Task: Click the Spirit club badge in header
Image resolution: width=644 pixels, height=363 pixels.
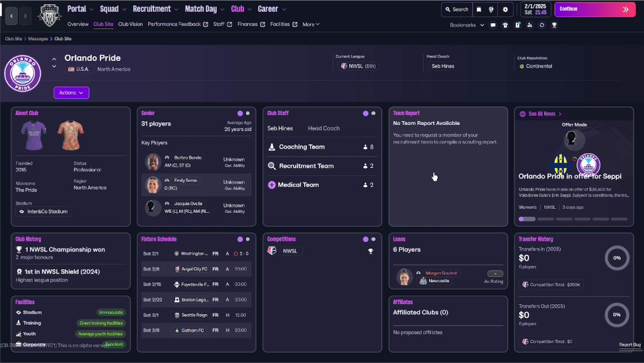Action: coord(50,16)
